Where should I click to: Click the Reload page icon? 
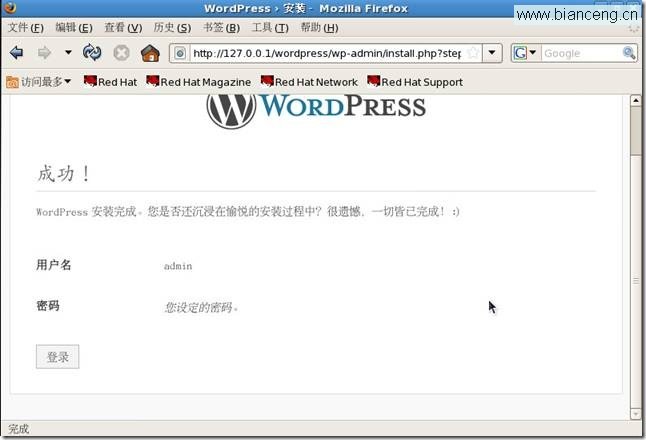point(91,52)
